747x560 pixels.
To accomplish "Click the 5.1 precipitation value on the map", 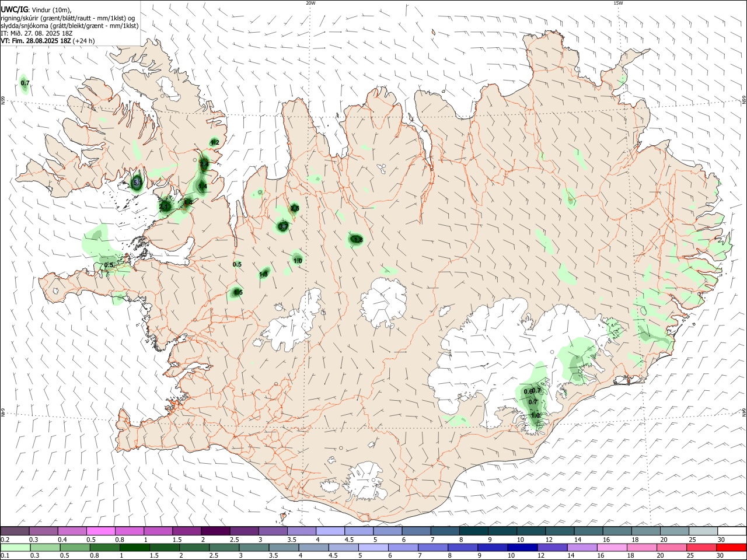I will click(x=137, y=183).
